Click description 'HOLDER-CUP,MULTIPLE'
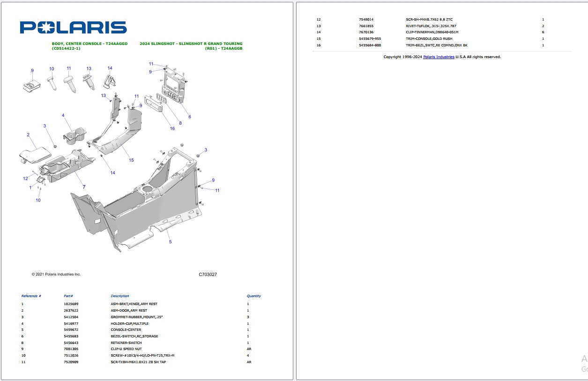 (129, 323)
